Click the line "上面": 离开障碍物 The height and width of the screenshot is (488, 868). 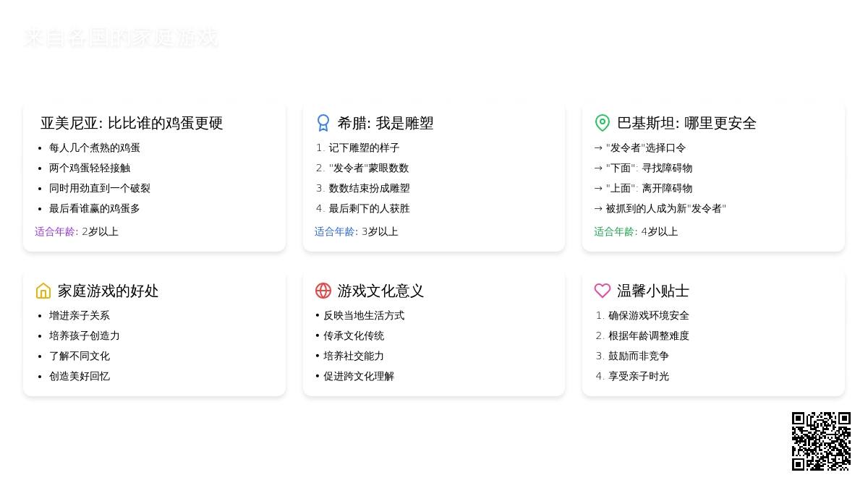[x=643, y=188]
